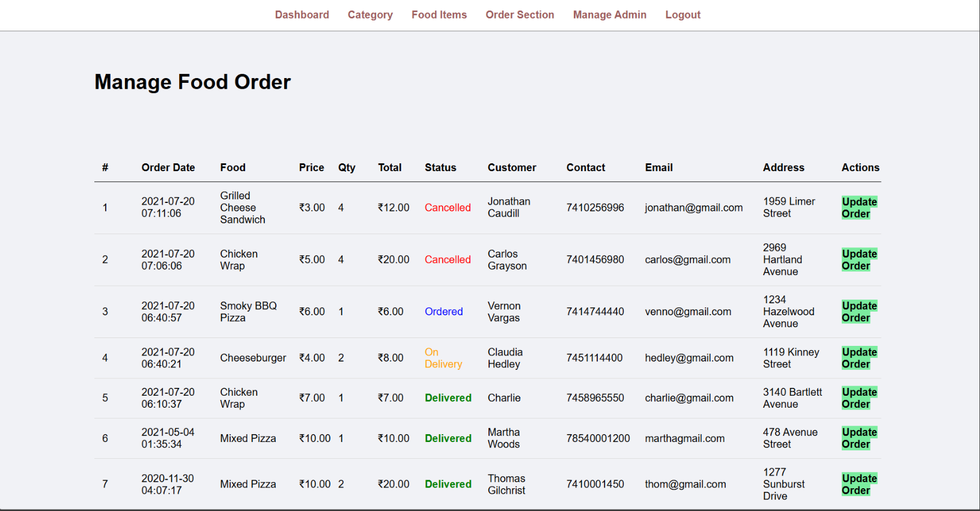Select Order Section in the top menu
Screen dimensions: 980x511
[x=520, y=15]
